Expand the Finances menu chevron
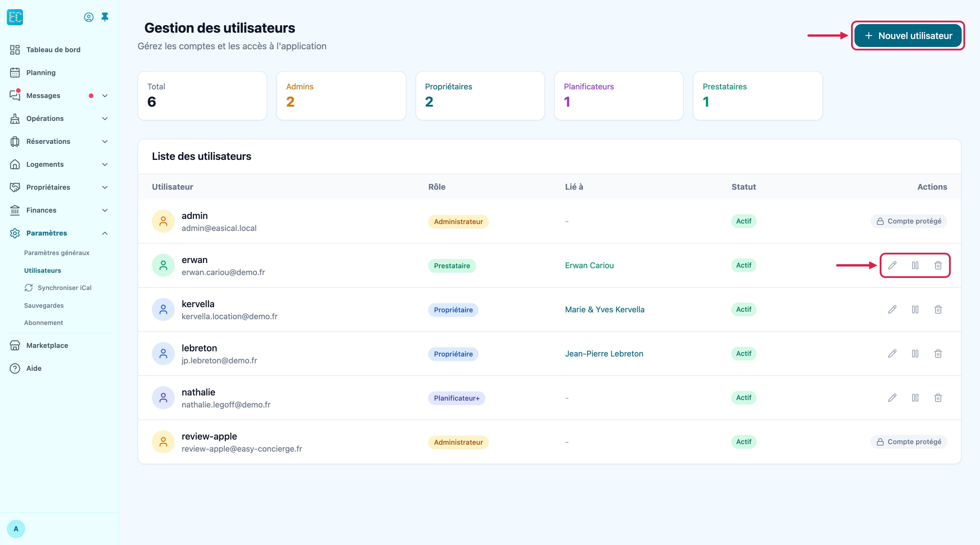Viewport: 980px width, 545px height. coord(105,210)
